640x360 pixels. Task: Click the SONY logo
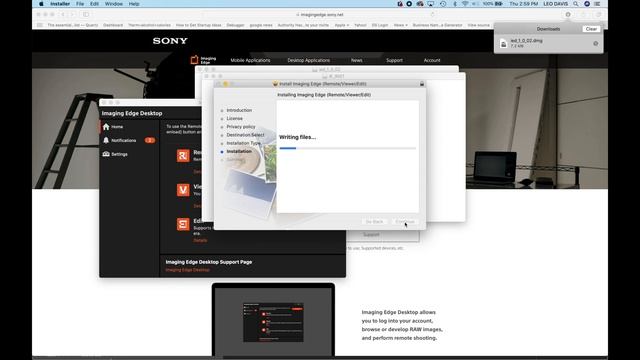(x=170, y=41)
